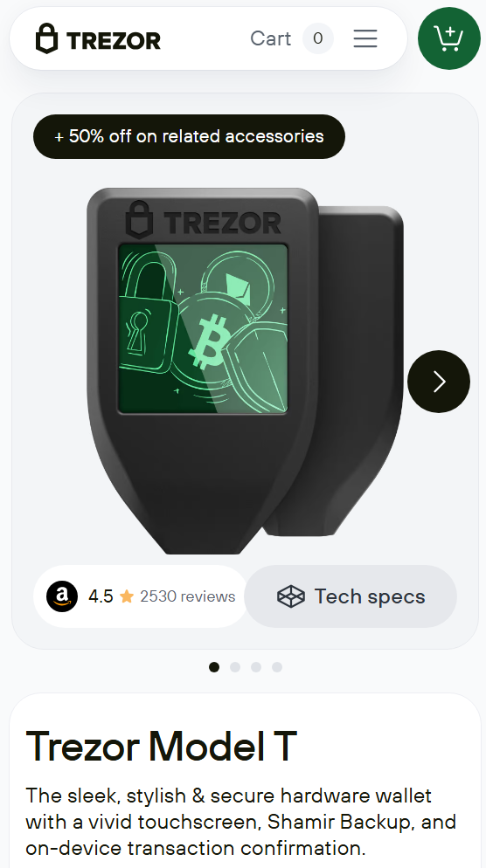This screenshot has width=486, height=868.
Task: Open the 2530 reviews link
Action: 187,596
